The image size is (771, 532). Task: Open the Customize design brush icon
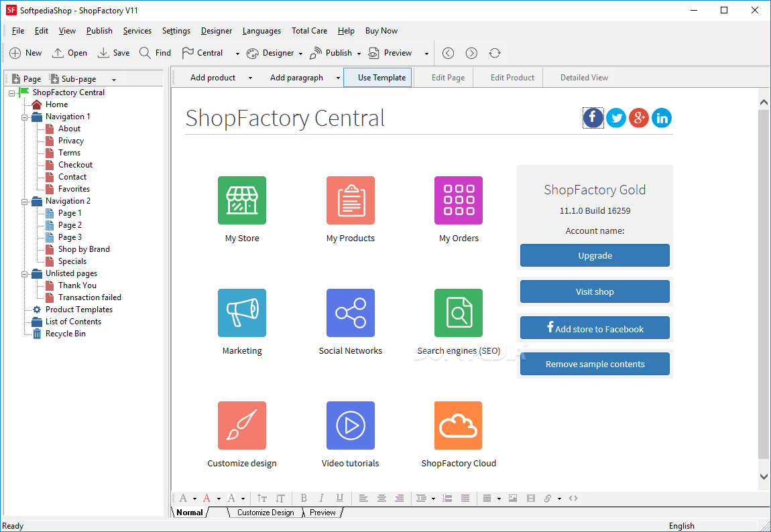pyautogui.click(x=242, y=425)
